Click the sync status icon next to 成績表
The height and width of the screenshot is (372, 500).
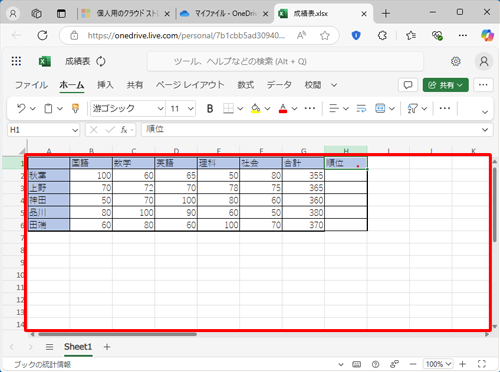pyautogui.click(x=101, y=61)
